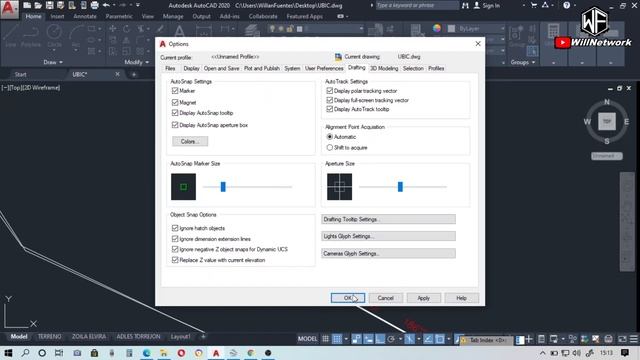Viewport: 640px width, 360px height.
Task: Open the AutoCAD application menu logo
Action: pos(9,10)
